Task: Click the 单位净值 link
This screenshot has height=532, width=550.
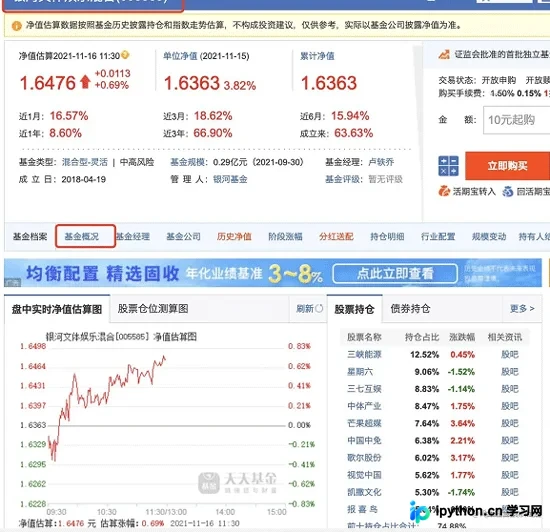Action: [180, 56]
